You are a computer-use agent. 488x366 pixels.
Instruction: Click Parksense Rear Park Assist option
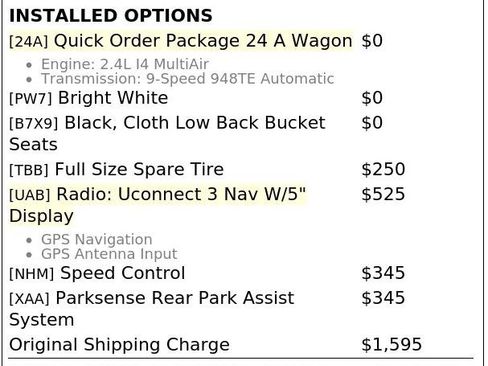152,308
